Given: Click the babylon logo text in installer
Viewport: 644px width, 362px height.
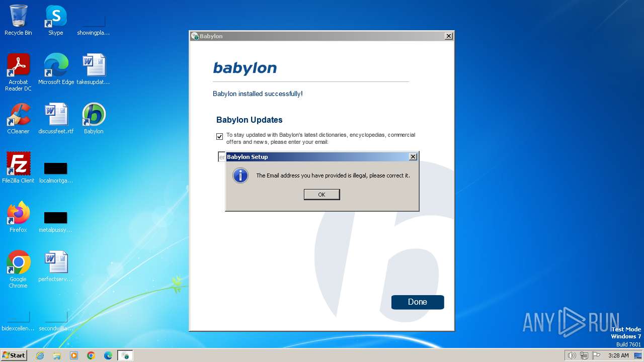Looking at the screenshot, I should point(245,68).
